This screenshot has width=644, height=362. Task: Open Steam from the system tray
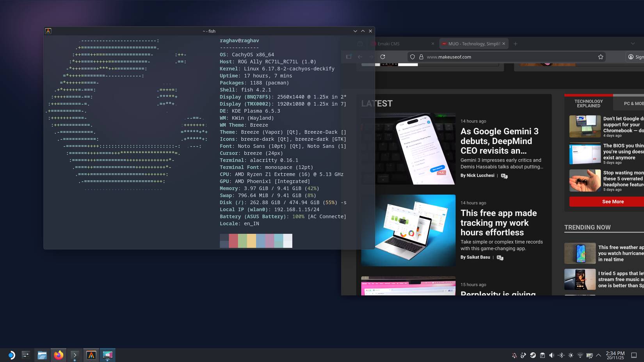tap(533, 355)
